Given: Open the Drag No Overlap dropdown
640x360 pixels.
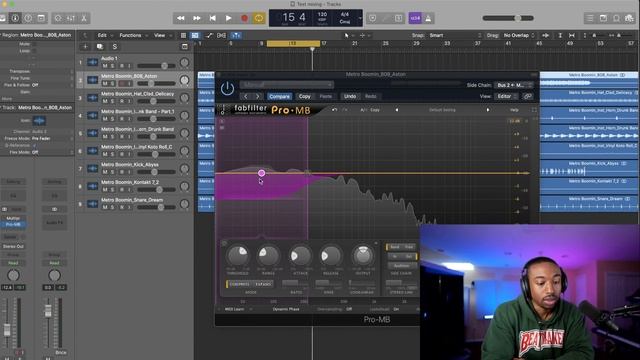Looking at the screenshot, I should [519, 36].
